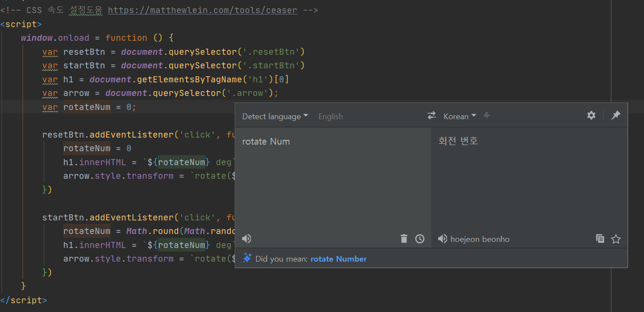
Task: Click the lightning bolt instant-translate icon
Action: tap(487, 116)
